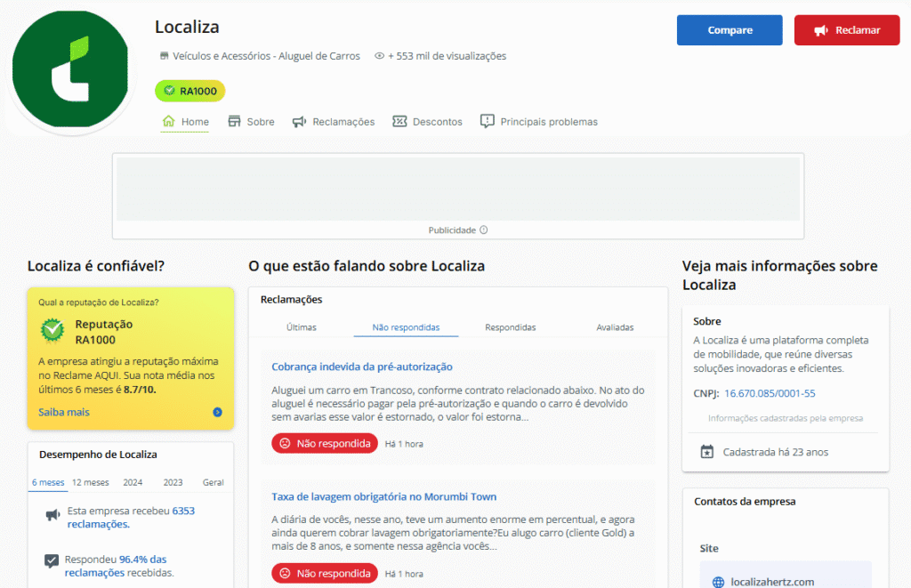
Task: Click the Sobre storefront icon
Action: (235, 121)
